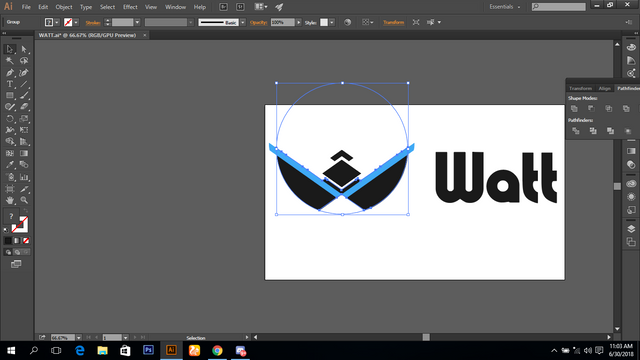Select the Type tool
This screenshot has width=640, height=360.
point(9,84)
